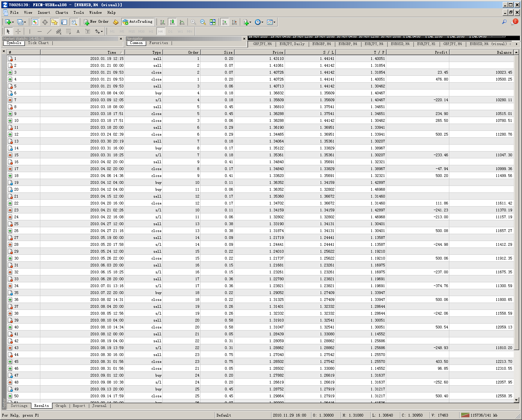Viewport: 522px width, 420px height.
Task: Switch to the Report tab in Tester
Action: pyautogui.click(x=79, y=406)
